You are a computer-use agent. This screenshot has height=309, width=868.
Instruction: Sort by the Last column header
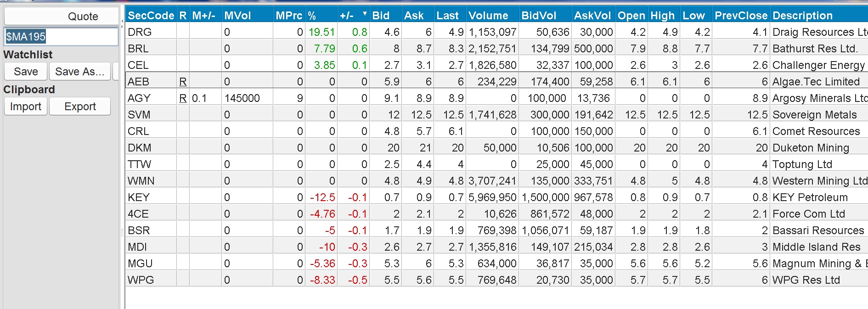click(450, 15)
